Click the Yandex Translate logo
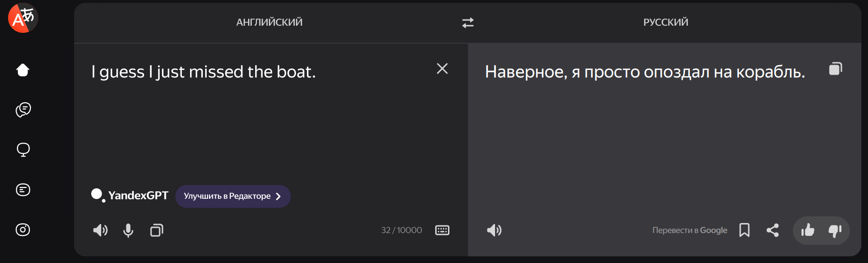 [23, 18]
